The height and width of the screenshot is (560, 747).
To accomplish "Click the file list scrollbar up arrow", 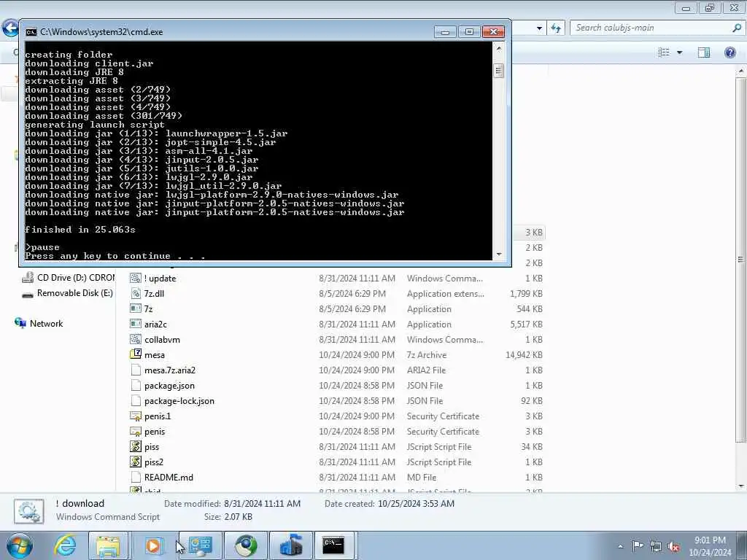I will point(740,71).
